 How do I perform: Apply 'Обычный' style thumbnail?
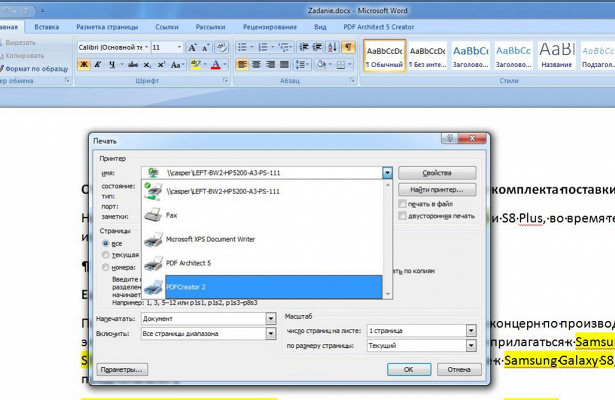[x=384, y=55]
